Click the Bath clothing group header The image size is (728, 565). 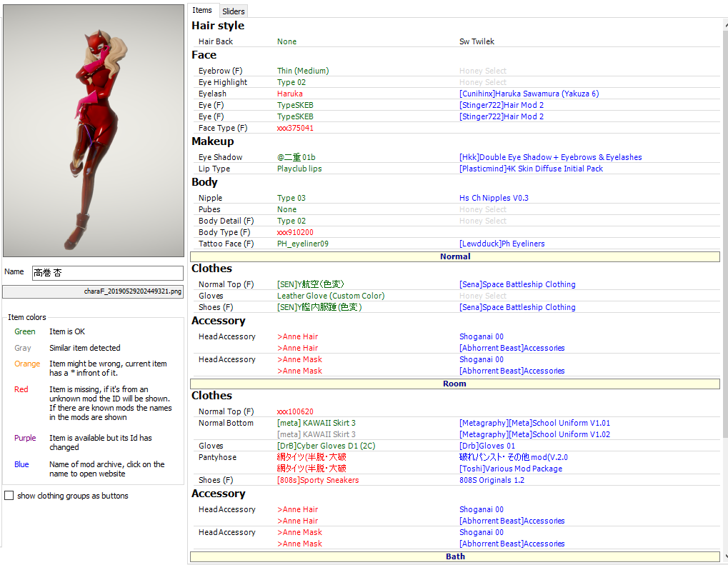[455, 556]
